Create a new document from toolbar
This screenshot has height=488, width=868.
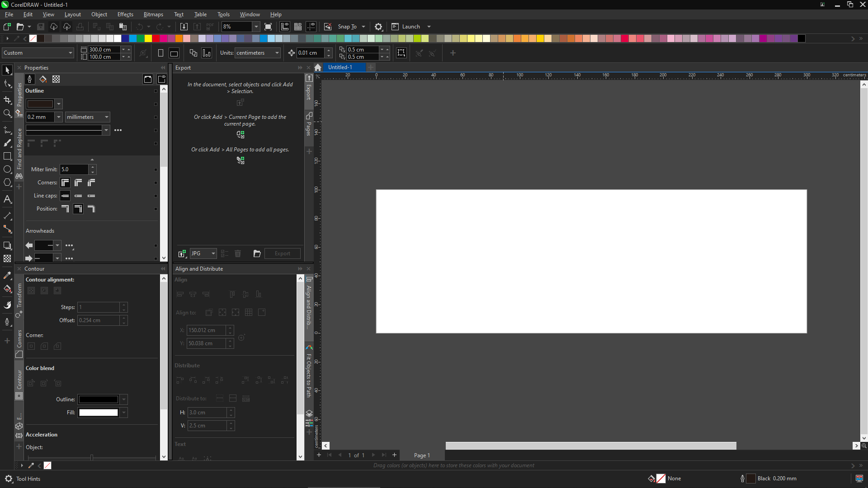tap(7, 27)
